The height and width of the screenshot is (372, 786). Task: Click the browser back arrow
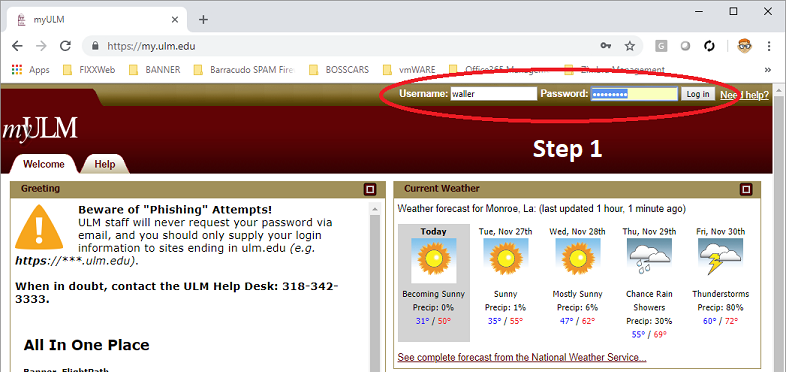coord(17,46)
